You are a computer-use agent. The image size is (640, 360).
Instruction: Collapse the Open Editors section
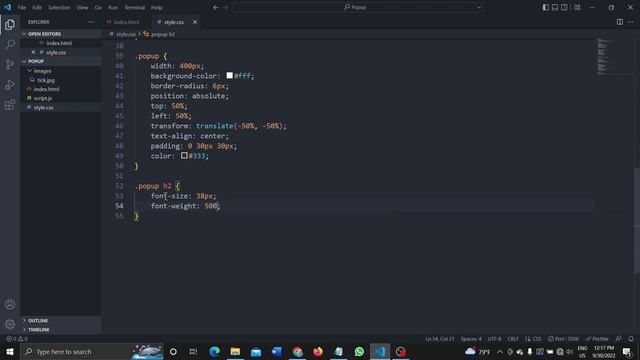coord(60,34)
